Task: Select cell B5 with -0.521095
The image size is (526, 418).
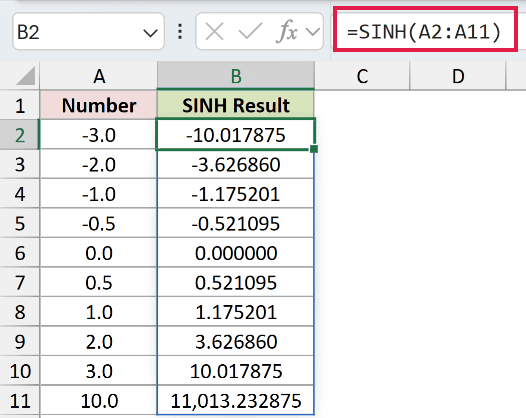Action: click(235, 223)
